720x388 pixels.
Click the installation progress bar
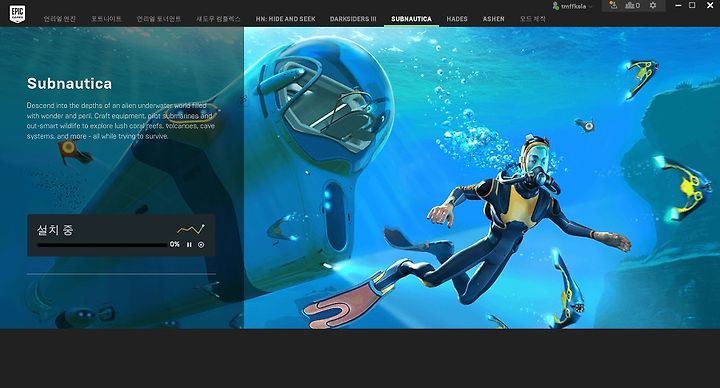pos(102,245)
